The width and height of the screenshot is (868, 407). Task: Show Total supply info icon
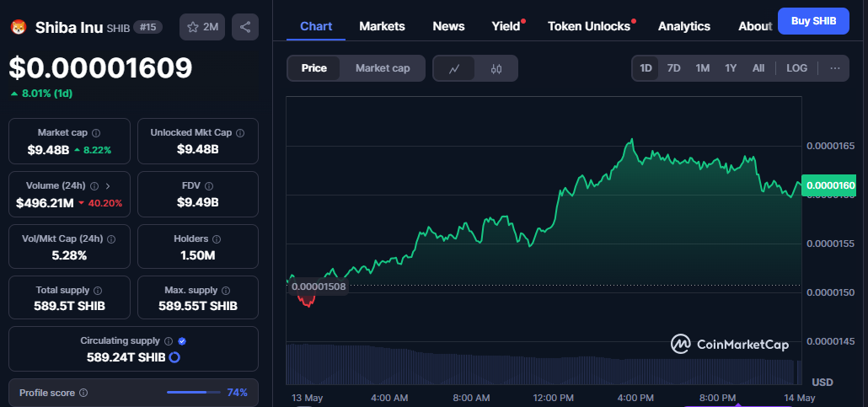pyautogui.click(x=98, y=290)
